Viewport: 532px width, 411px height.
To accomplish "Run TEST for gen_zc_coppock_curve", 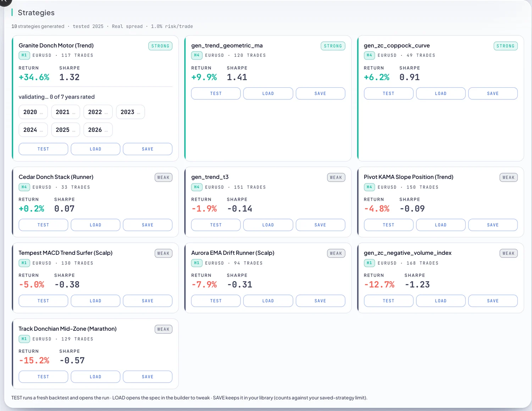I will pos(389,93).
